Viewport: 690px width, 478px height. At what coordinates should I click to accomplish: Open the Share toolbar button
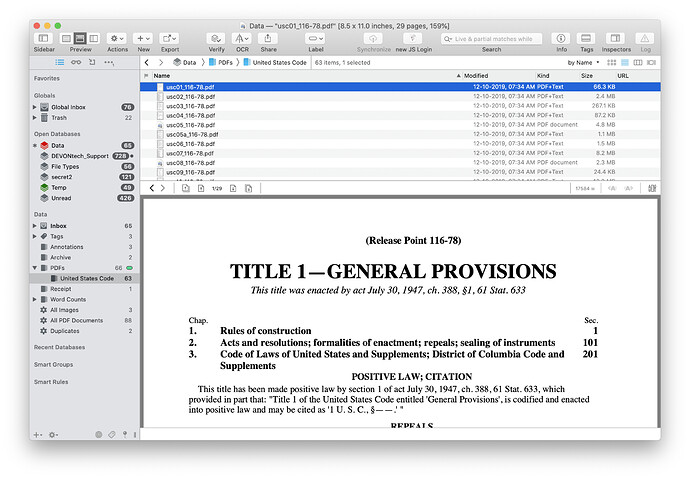(x=269, y=37)
